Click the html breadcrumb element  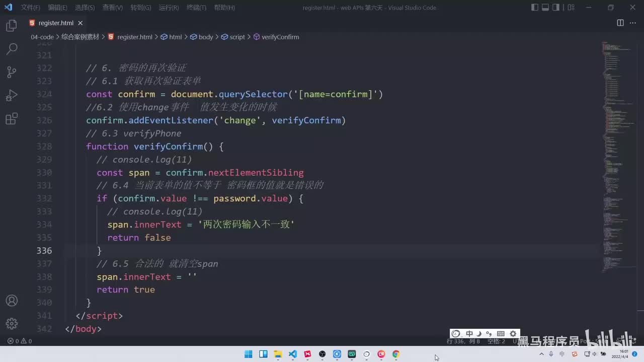click(171, 37)
